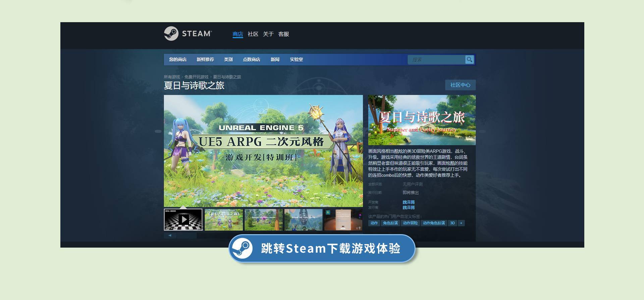Open 实验室 labs menu item
644x300 pixels.
(x=297, y=59)
